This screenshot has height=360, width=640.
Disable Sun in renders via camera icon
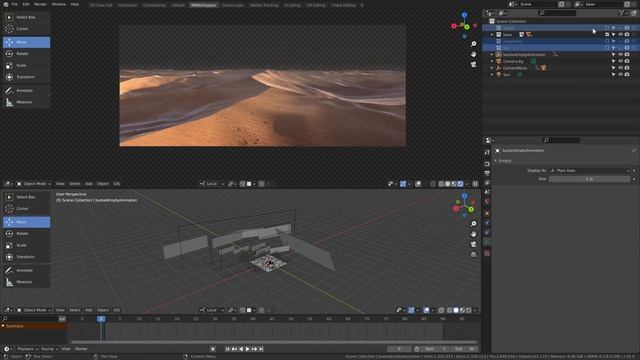click(627, 75)
